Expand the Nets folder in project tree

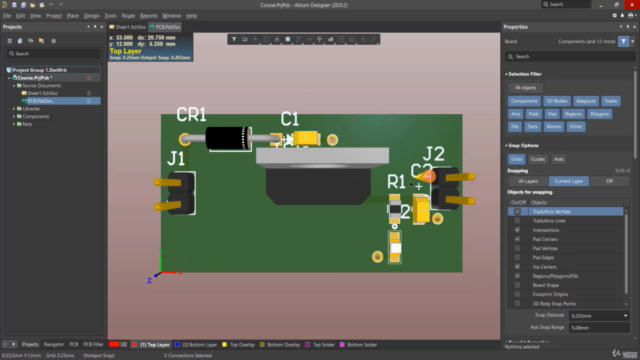(x=14, y=124)
